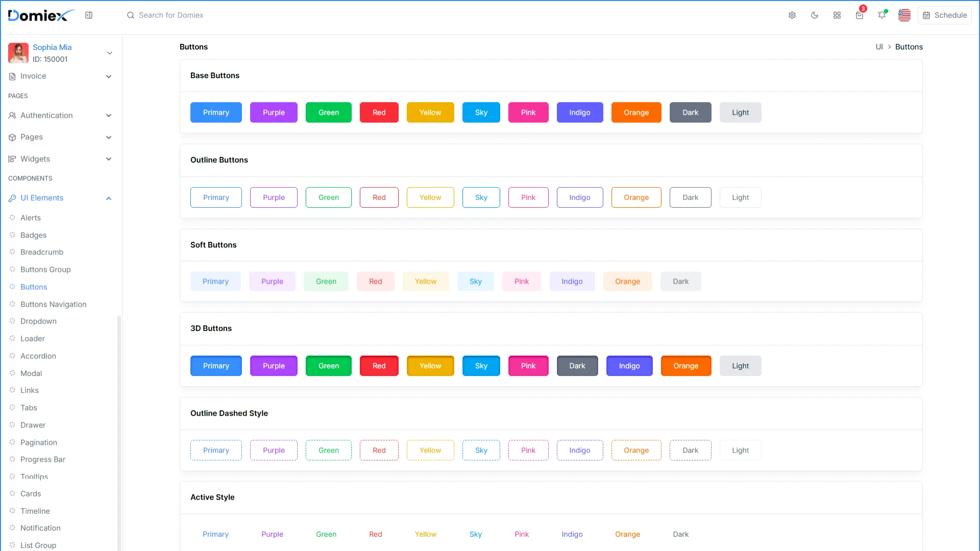Open Tabs in the sidebar

[29, 408]
